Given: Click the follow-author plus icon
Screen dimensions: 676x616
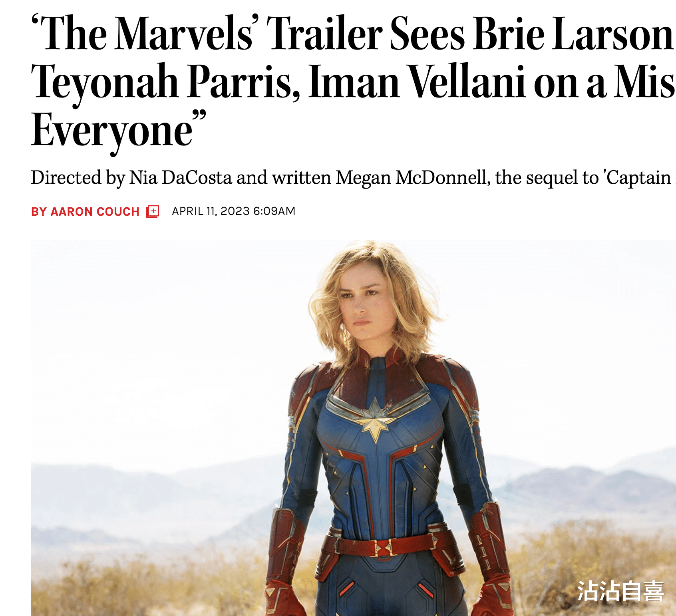Looking at the screenshot, I should 153,211.
